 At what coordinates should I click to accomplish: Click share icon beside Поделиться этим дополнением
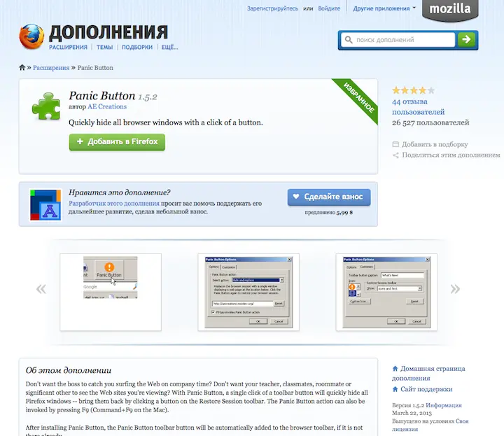click(x=395, y=155)
